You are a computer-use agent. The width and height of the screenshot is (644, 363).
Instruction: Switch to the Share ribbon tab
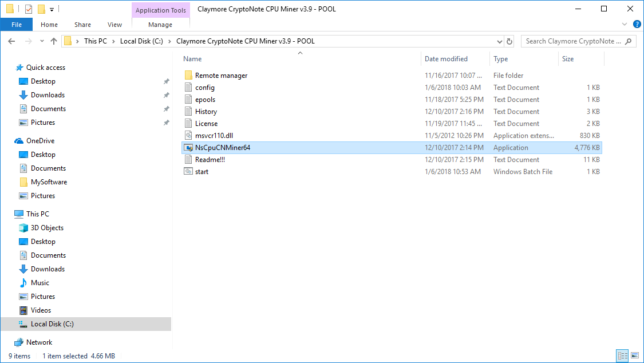click(82, 25)
